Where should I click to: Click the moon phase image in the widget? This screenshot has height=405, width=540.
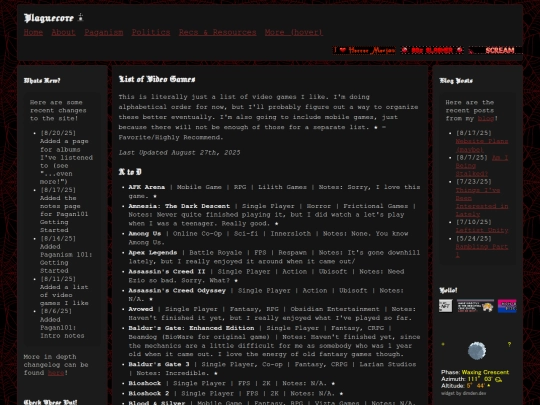(477, 351)
